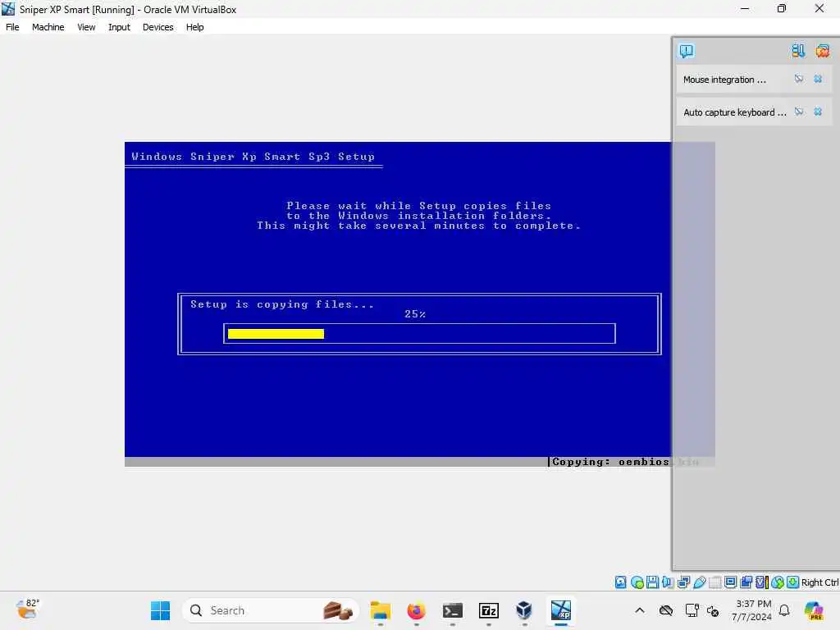Viewport: 840px width, 630px height.
Task: Click network adapters indicator in status bar
Action: coord(683,582)
